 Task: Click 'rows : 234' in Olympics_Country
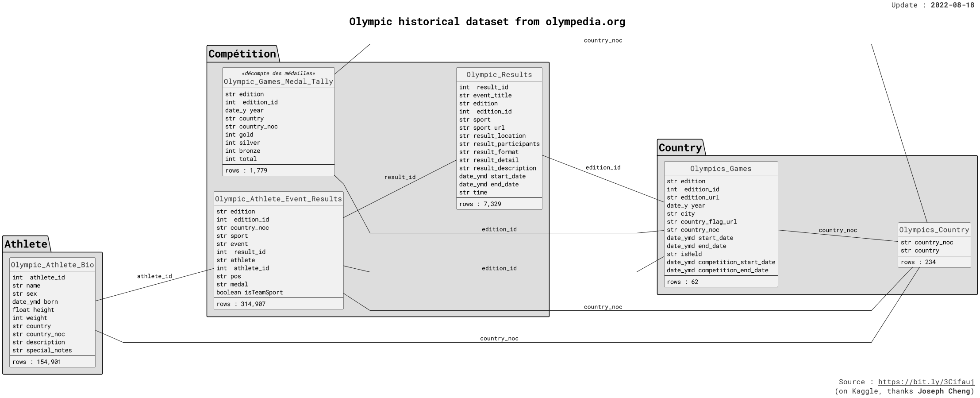click(x=918, y=262)
